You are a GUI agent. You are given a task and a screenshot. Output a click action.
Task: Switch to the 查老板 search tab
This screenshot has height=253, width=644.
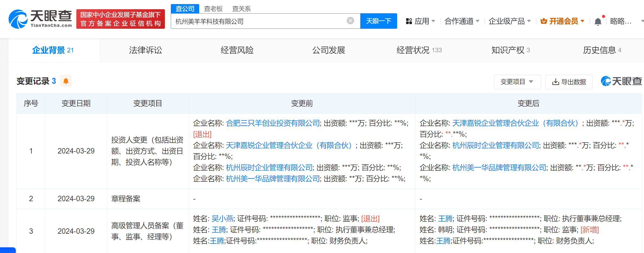(213, 9)
